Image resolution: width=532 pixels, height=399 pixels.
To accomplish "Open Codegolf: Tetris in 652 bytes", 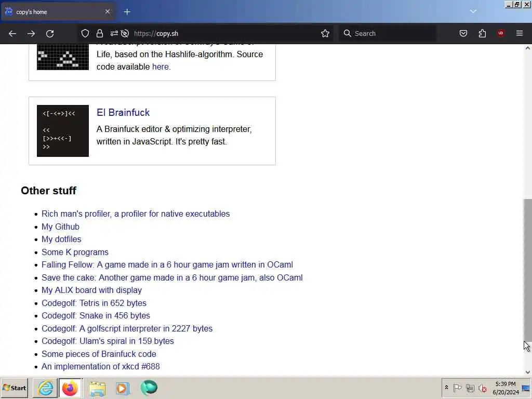I will (x=94, y=303).
